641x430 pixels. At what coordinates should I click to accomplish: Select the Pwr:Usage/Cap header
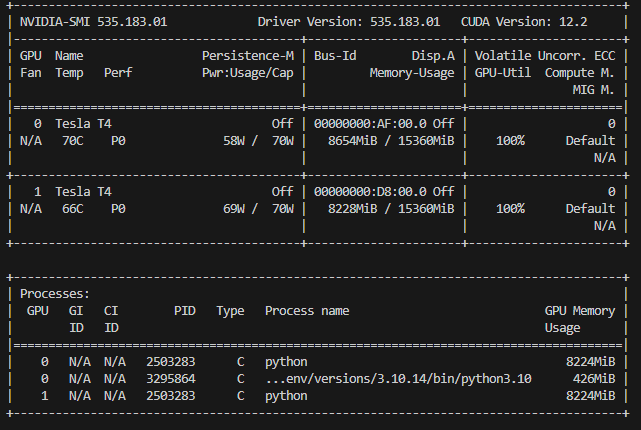click(248, 73)
